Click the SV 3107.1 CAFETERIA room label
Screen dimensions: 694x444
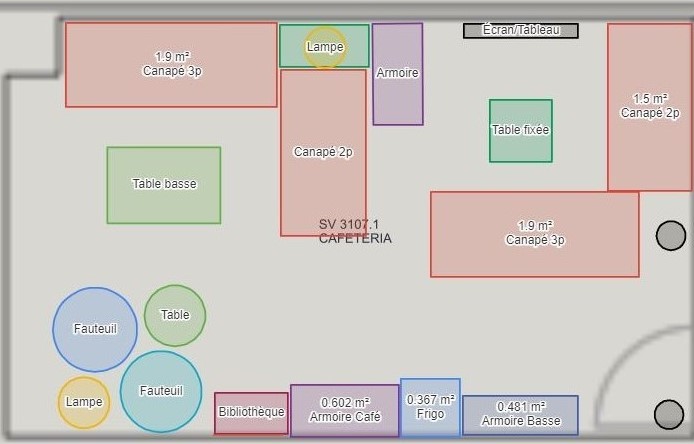355,231
